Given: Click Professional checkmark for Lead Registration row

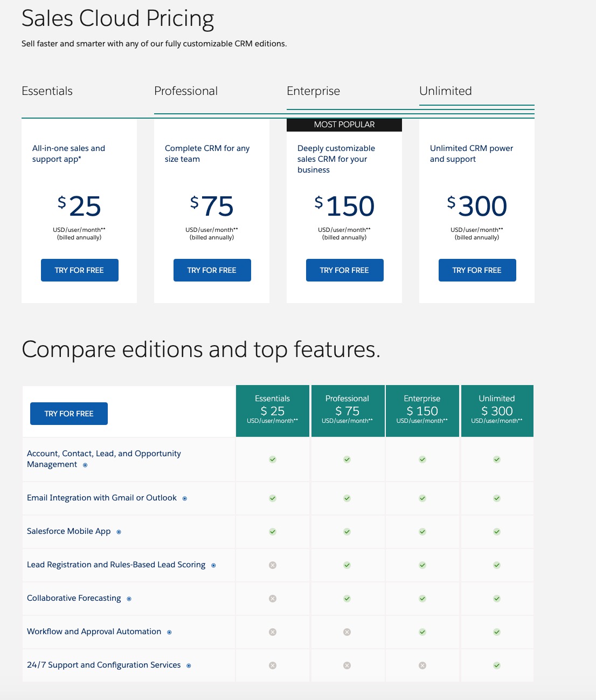Looking at the screenshot, I should click(347, 565).
